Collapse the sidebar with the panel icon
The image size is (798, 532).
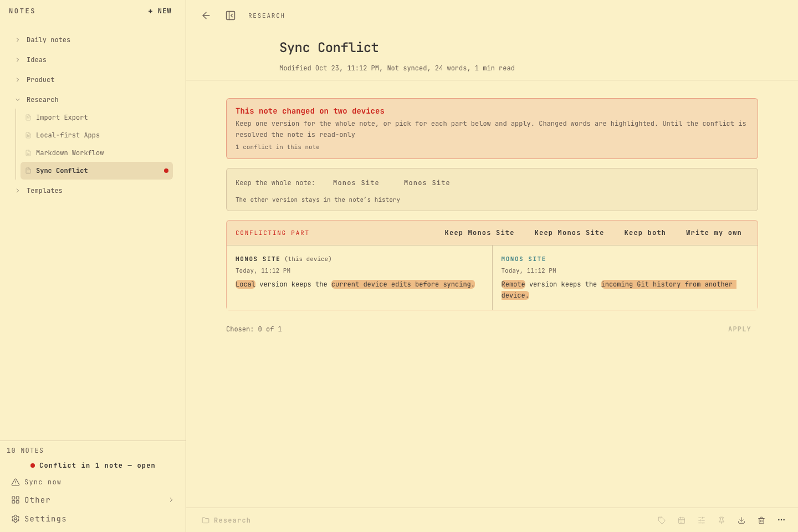tap(231, 16)
